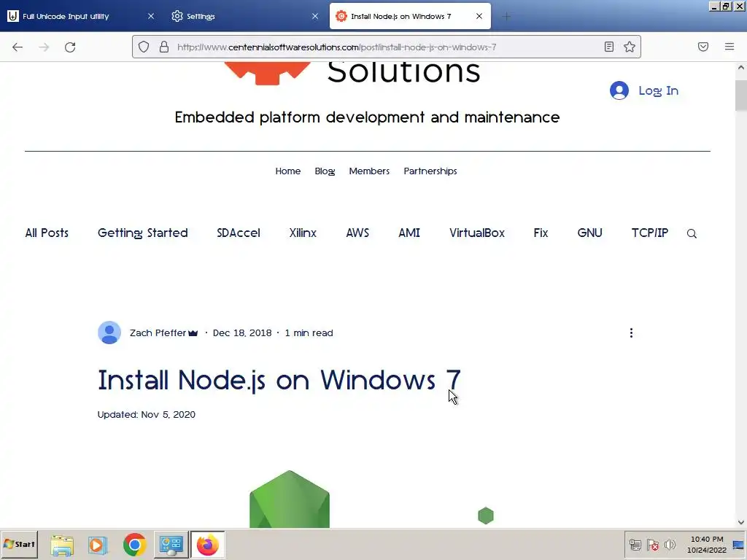Click the Log In link

[x=659, y=90]
